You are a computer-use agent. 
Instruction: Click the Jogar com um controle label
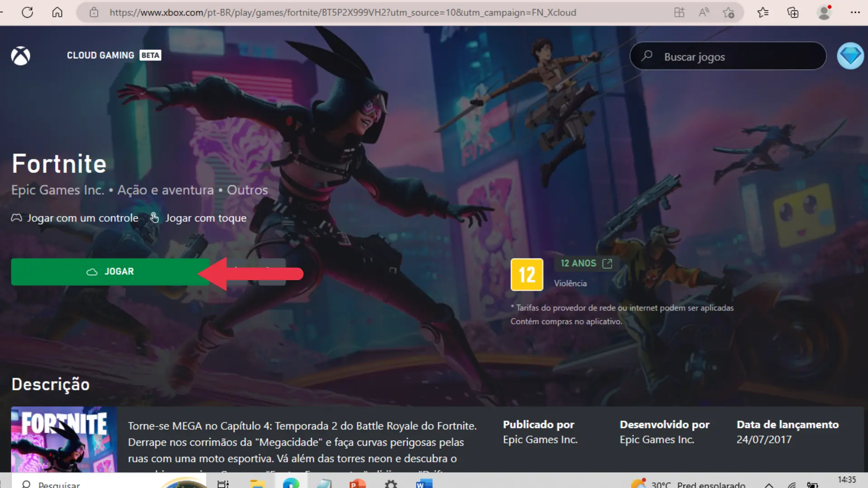point(83,218)
